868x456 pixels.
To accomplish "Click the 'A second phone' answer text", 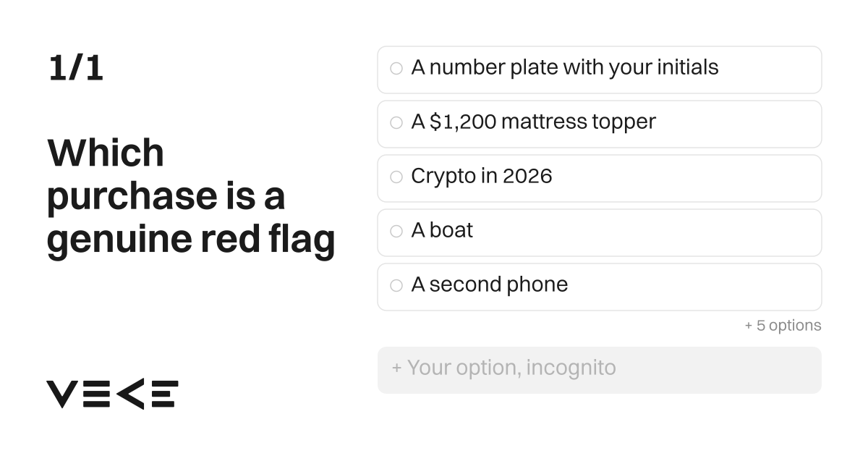I will pyautogui.click(x=490, y=284).
